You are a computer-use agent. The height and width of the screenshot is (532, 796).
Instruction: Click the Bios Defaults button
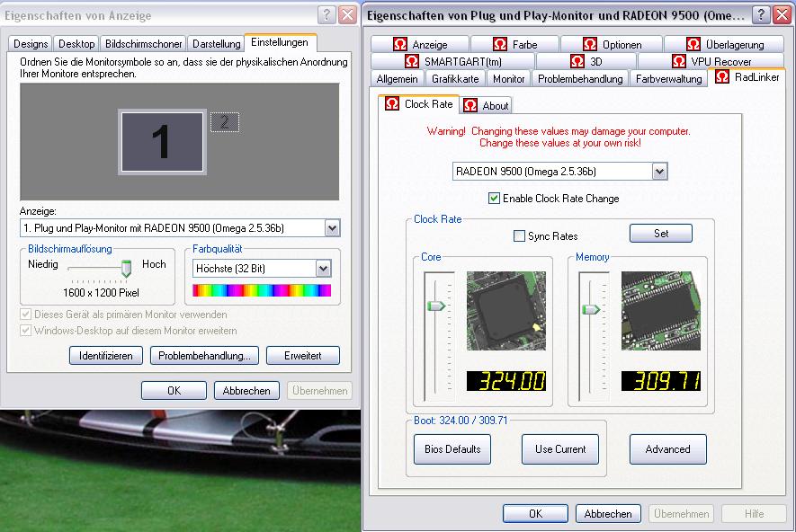click(x=452, y=449)
